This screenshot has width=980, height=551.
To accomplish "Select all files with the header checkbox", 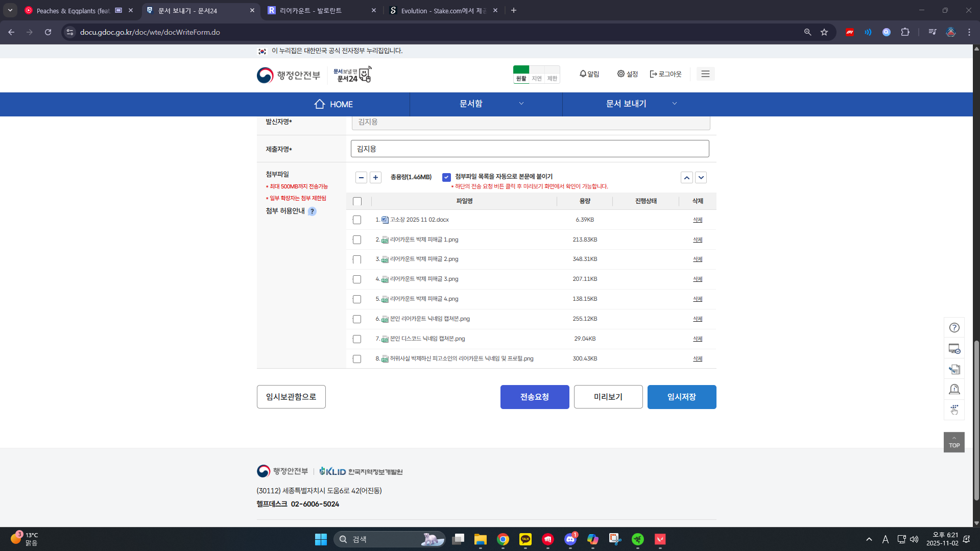I will pyautogui.click(x=357, y=202).
